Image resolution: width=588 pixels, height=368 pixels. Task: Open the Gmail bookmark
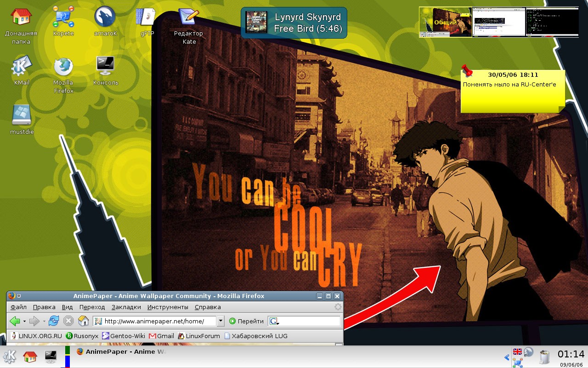pos(161,336)
